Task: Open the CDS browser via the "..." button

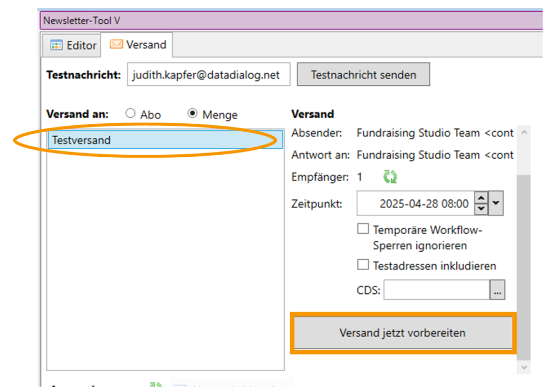Action: click(x=497, y=290)
